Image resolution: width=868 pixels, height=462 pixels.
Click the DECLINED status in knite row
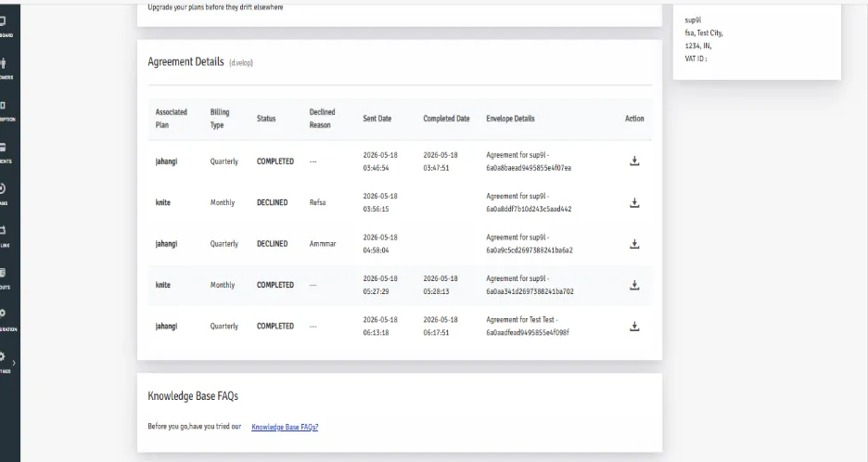click(x=273, y=203)
